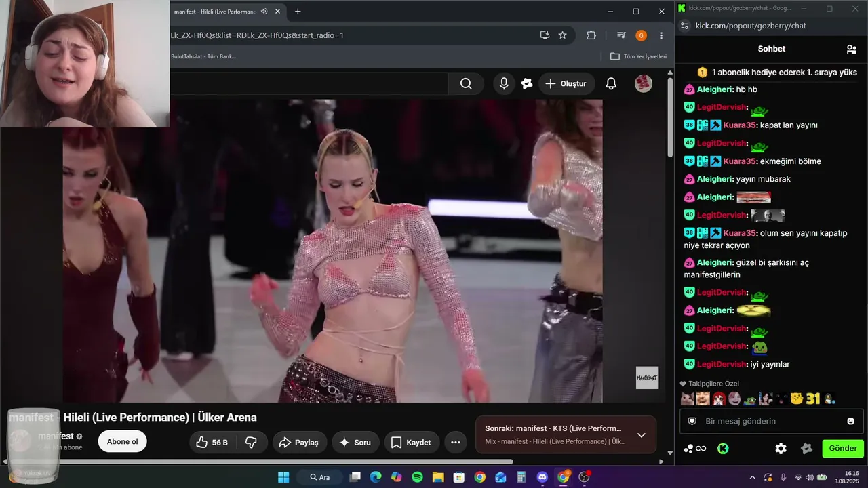Click the pinned gift subscription banner

pos(777,72)
